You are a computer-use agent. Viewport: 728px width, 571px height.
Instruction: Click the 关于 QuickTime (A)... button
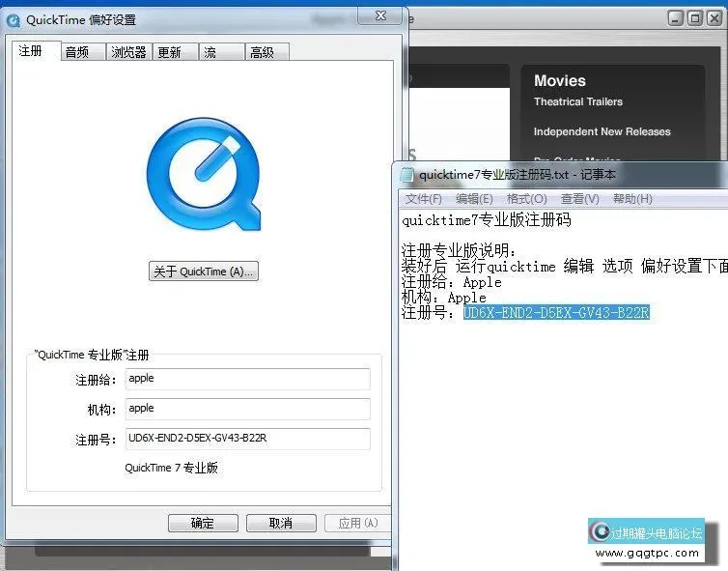[204, 271]
